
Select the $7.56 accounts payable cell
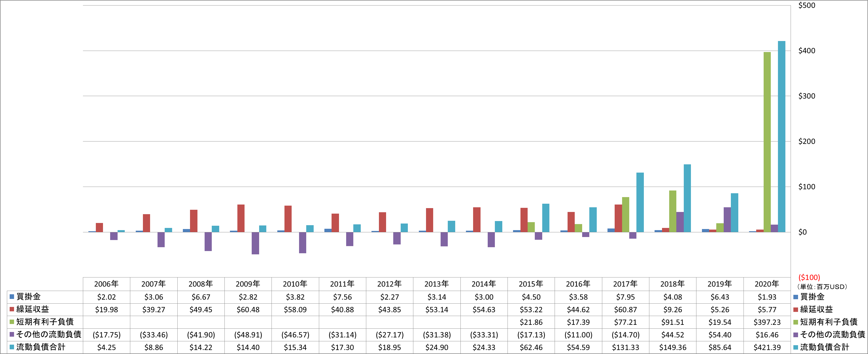[x=342, y=297]
